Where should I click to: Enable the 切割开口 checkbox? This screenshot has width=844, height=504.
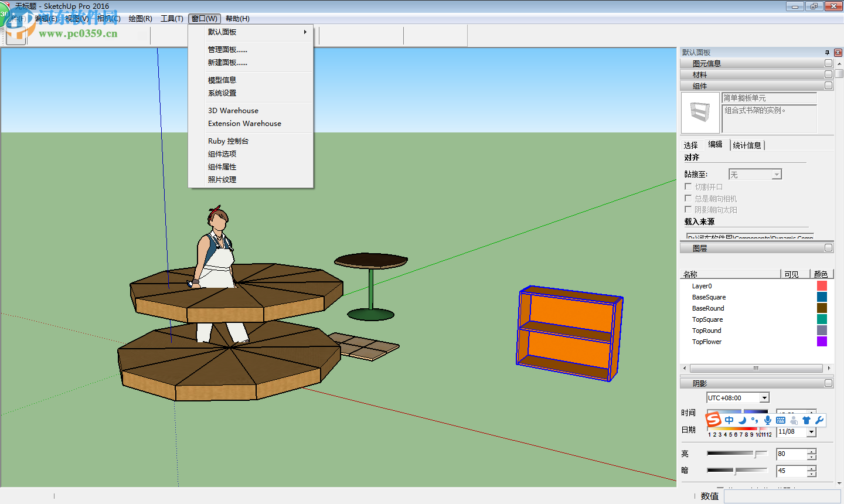(688, 186)
